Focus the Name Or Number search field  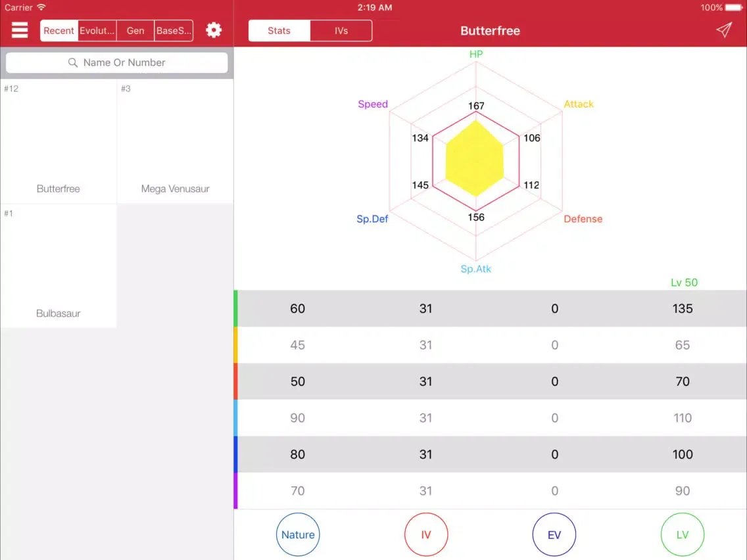point(117,62)
